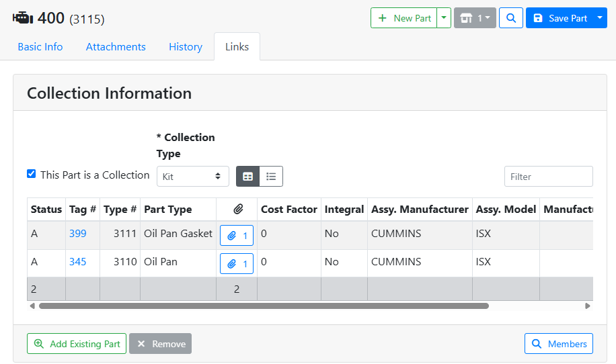
Task: Click into the Filter input field
Action: pyautogui.click(x=548, y=177)
